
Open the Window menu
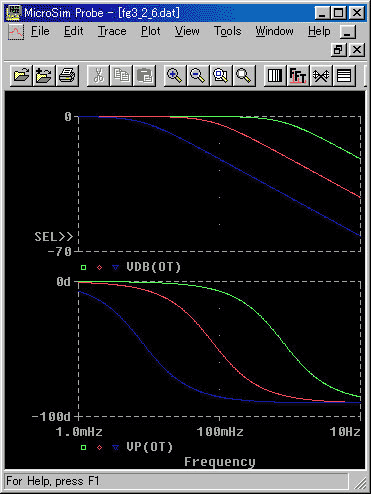click(x=274, y=31)
